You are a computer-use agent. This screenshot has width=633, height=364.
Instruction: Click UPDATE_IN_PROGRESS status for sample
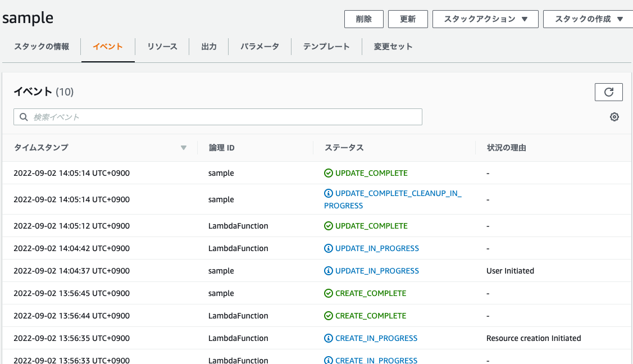click(x=377, y=271)
